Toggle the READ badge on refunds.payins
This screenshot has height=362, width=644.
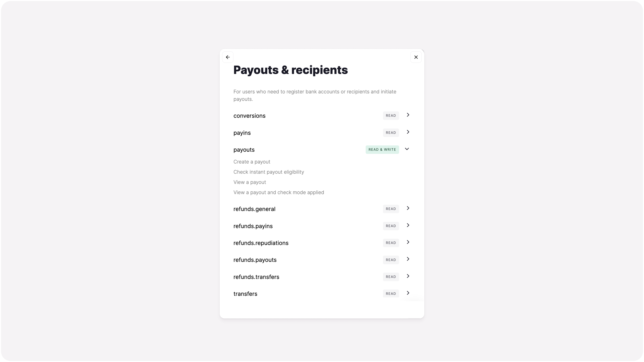click(391, 226)
